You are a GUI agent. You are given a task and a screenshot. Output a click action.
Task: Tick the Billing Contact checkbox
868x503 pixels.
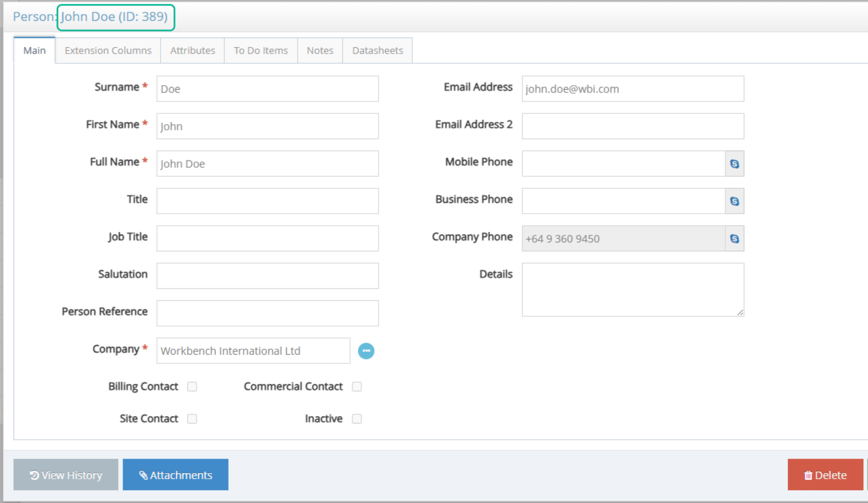[x=192, y=387]
